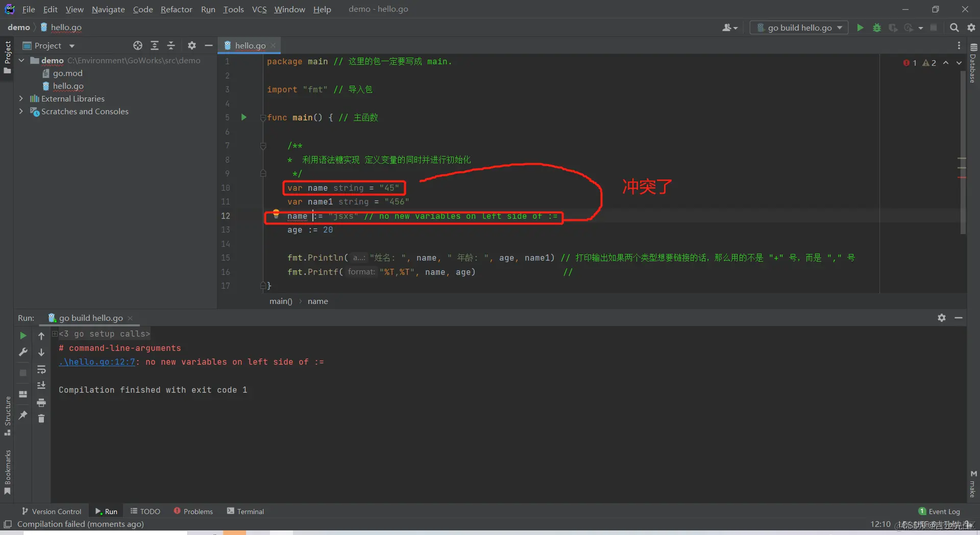980x535 pixels.
Task: Open the user account dropdown
Action: (x=730, y=28)
